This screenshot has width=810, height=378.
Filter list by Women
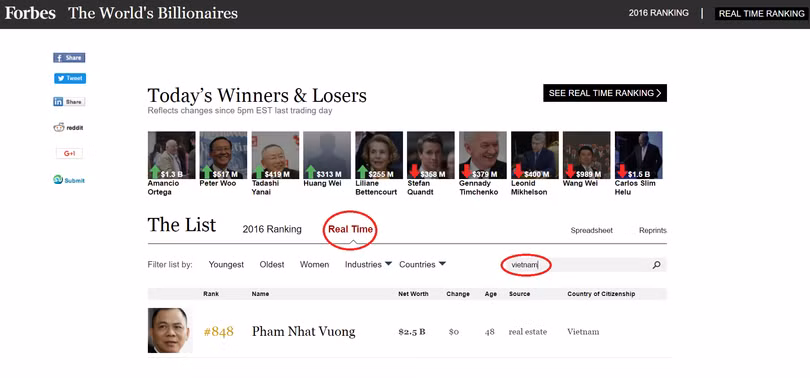point(315,264)
